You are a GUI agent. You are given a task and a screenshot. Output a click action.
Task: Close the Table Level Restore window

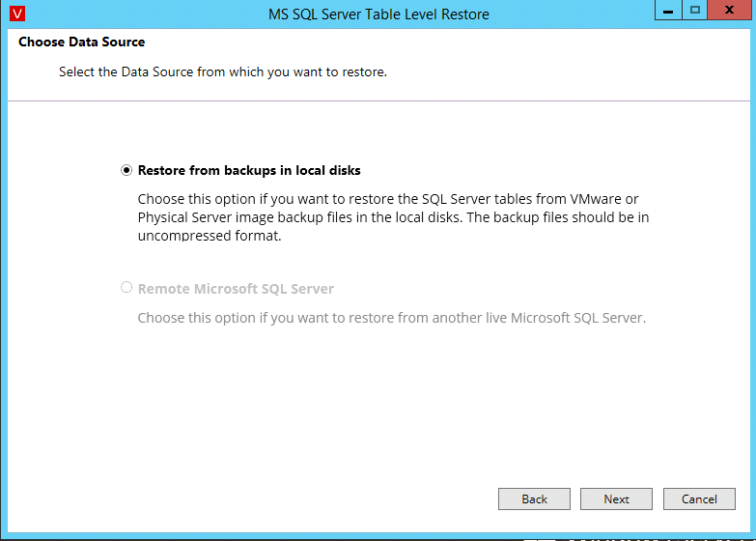tap(729, 10)
